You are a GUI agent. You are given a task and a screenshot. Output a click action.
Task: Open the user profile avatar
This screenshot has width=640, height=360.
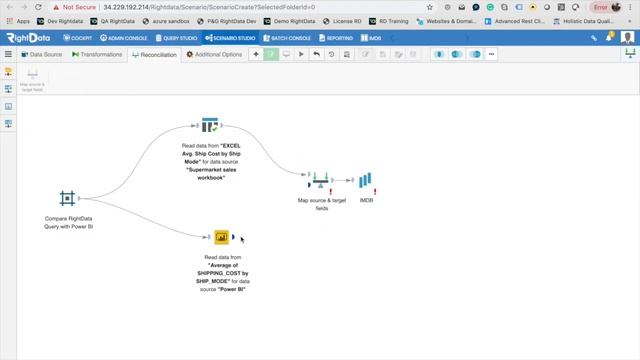click(627, 37)
